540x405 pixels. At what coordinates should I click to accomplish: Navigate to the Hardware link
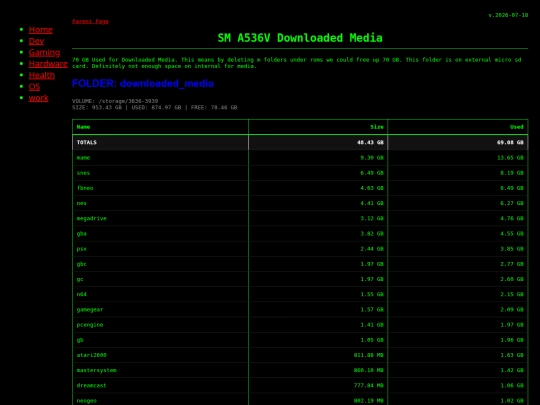point(48,64)
